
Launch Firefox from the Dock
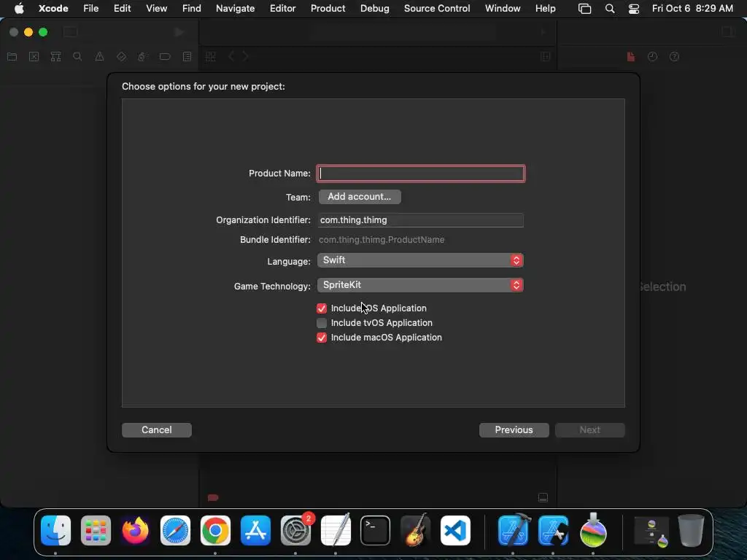(x=135, y=531)
